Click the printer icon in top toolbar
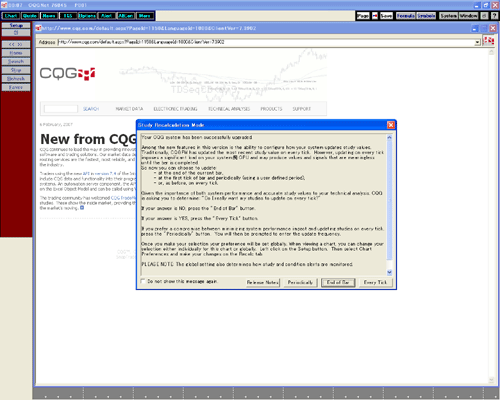 coord(484,16)
